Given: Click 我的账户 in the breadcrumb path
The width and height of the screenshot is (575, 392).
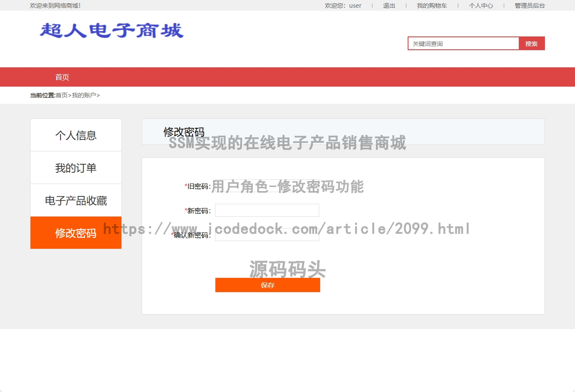Looking at the screenshot, I should [x=84, y=95].
